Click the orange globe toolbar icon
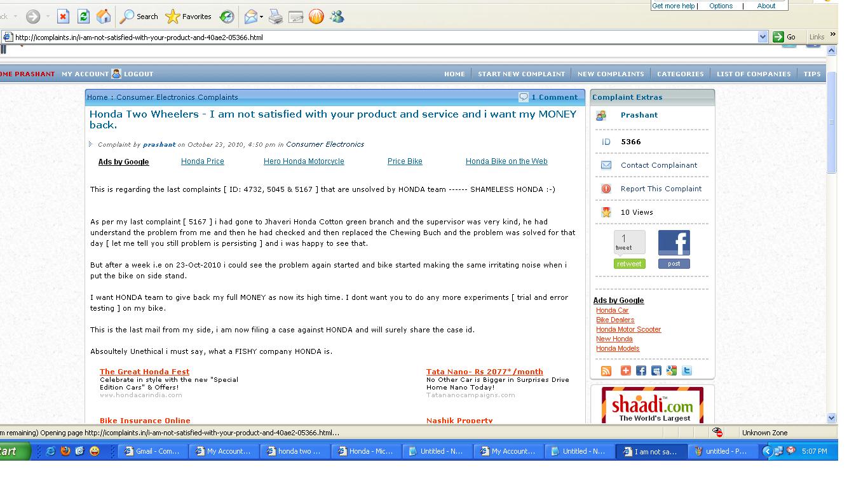Image resolution: width=868 pixels, height=488 pixels. [x=316, y=17]
